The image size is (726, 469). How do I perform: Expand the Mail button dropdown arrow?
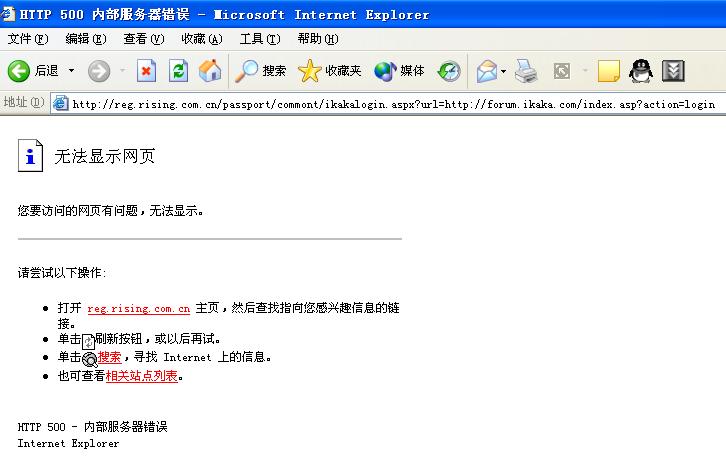[x=504, y=71]
